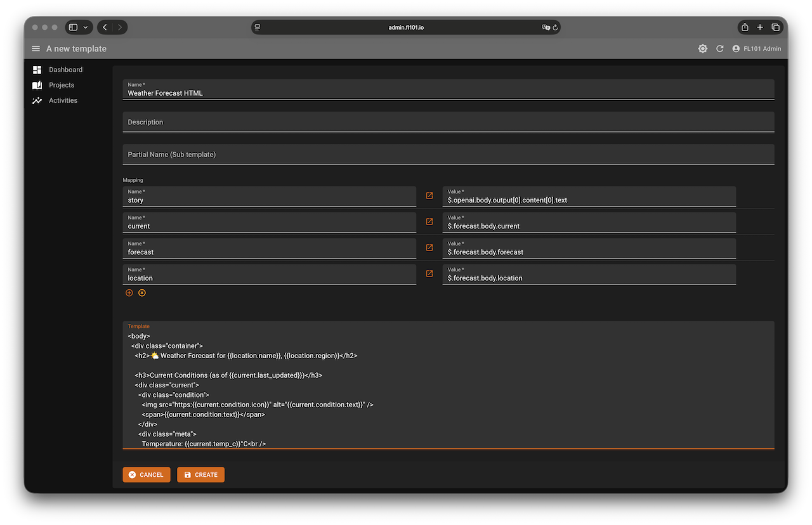Open Activities from the sidebar
The width and height of the screenshot is (812, 525).
coord(63,100)
